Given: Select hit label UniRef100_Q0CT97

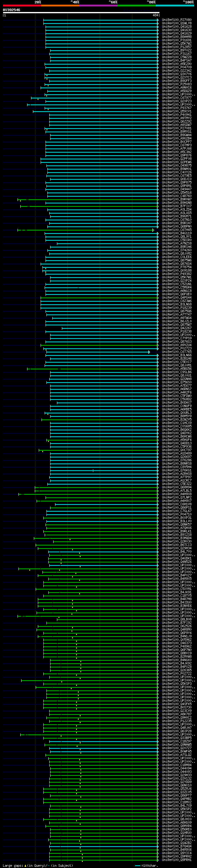Looking at the screenshot, I should 176,450.
